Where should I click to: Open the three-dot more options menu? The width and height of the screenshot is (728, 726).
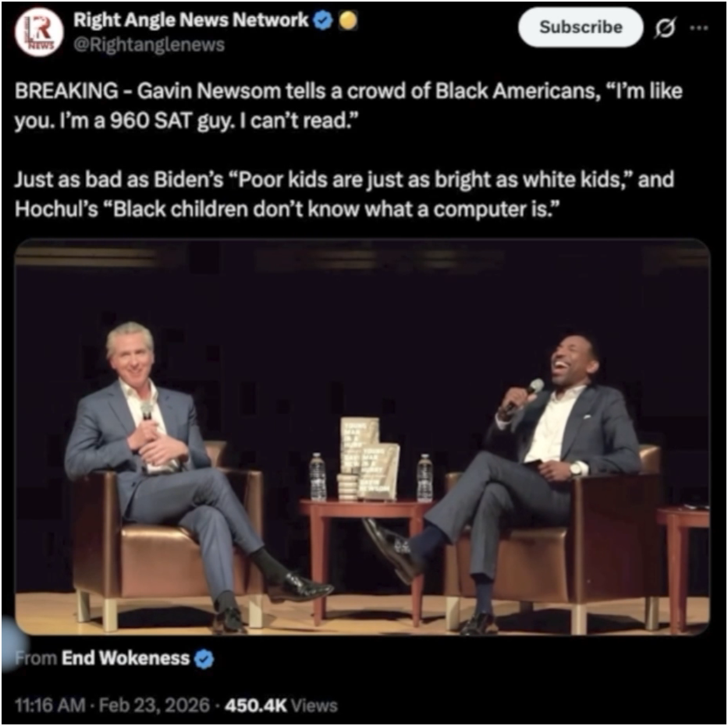[699, 28]
